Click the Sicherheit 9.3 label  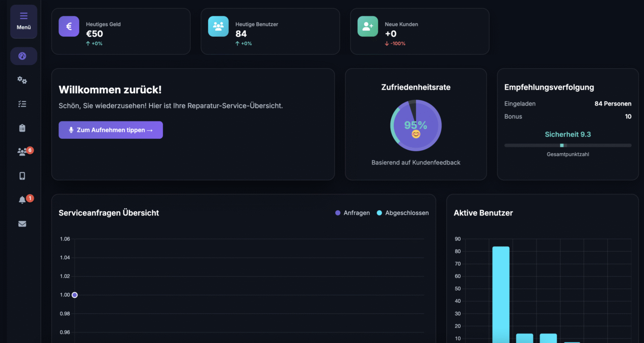(568, 134)
